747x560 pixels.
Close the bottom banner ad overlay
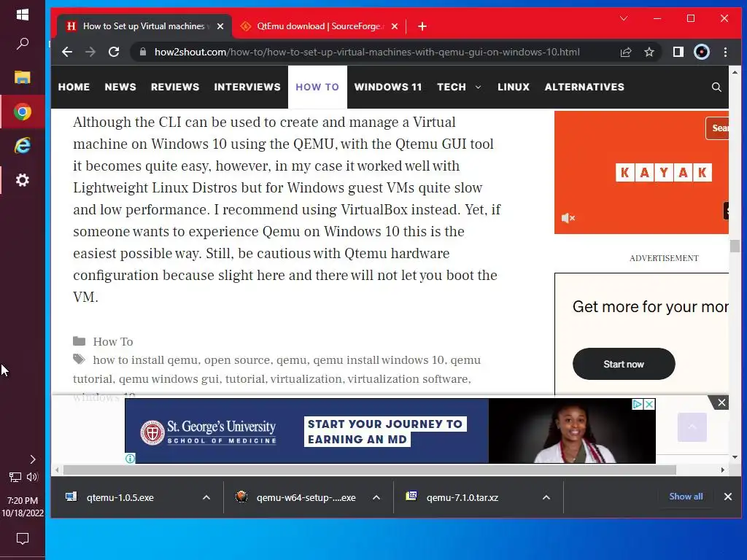pyautogui.click(x=721, y=402)
